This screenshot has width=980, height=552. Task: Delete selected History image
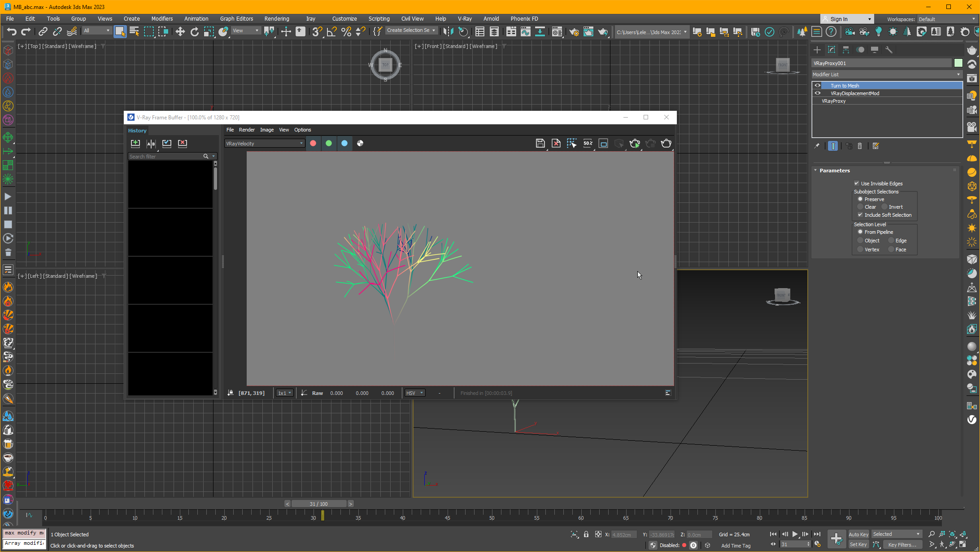pos(183,143)
